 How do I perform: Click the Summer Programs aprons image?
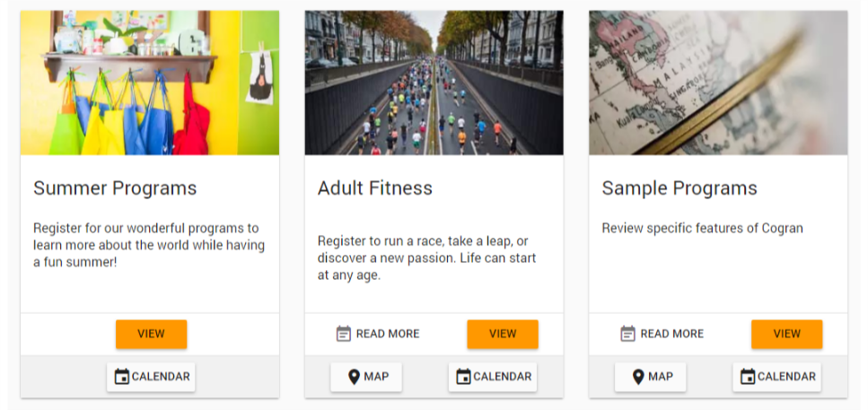150,83
